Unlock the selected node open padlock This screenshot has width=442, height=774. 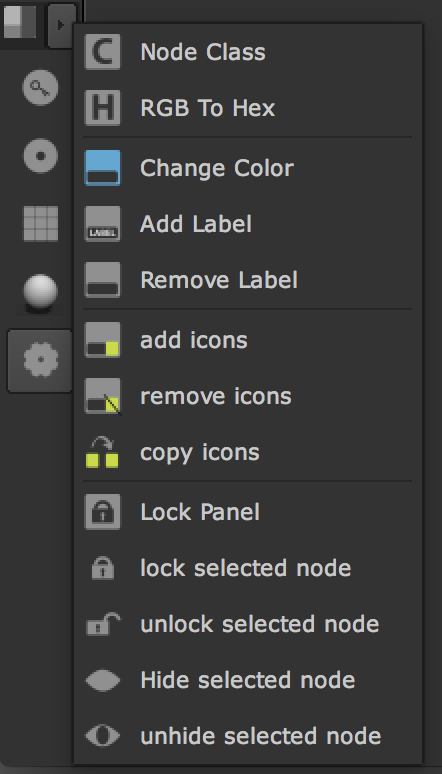(103, 624)
